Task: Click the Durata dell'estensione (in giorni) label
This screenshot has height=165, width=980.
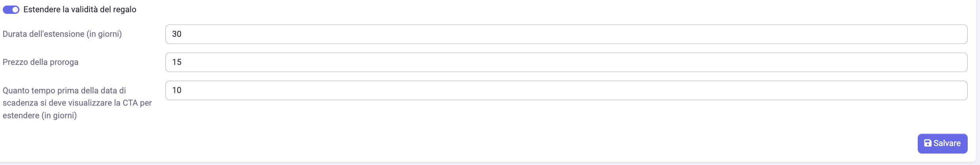Action: [62, 34]
